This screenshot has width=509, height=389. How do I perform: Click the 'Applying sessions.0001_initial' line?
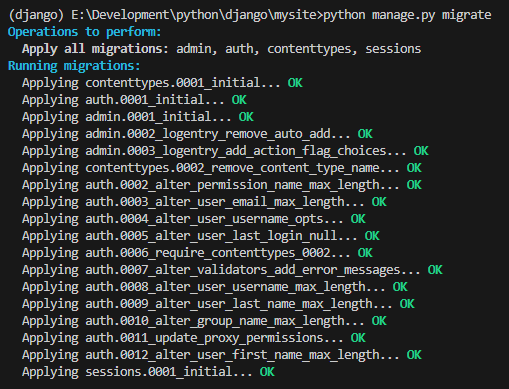[148, 372]
